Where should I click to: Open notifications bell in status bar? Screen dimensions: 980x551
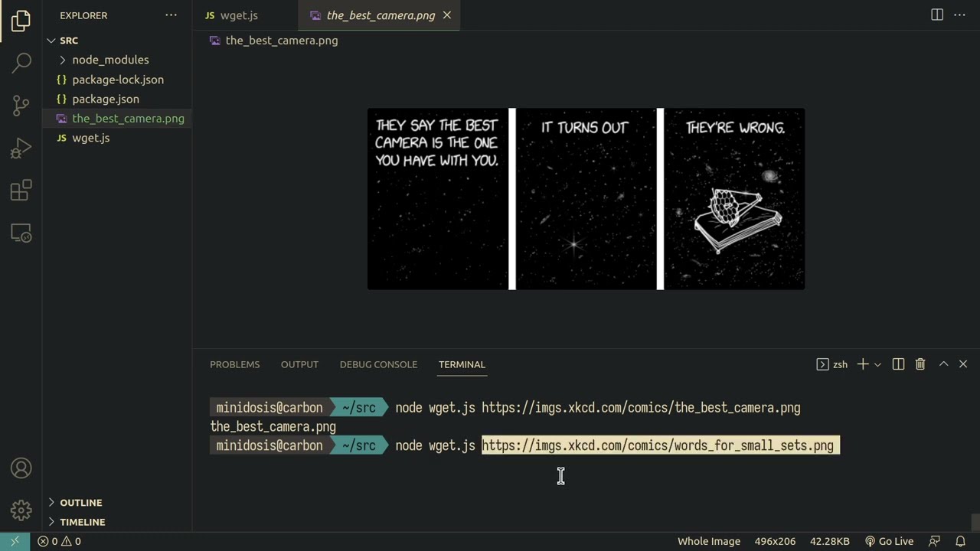pos(960,541)
